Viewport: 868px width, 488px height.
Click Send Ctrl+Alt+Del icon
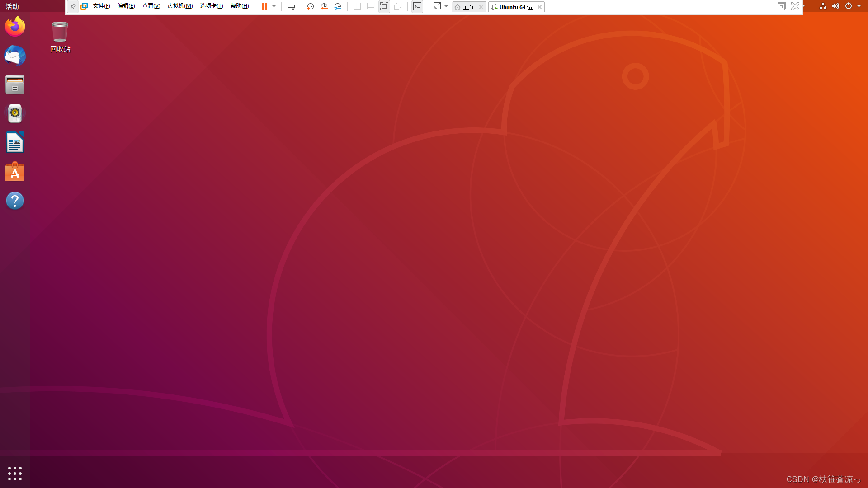click(291, 6)
